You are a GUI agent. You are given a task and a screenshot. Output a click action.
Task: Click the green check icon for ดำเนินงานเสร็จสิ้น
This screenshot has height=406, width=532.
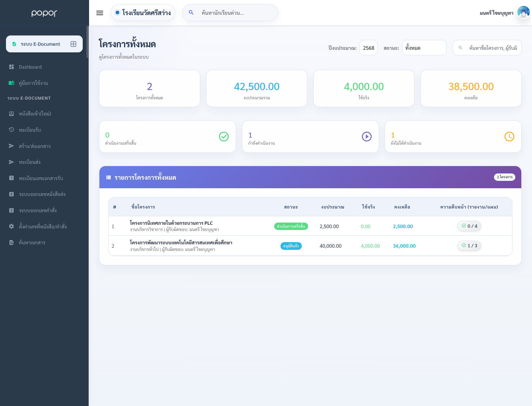click(x=224, y=137)
